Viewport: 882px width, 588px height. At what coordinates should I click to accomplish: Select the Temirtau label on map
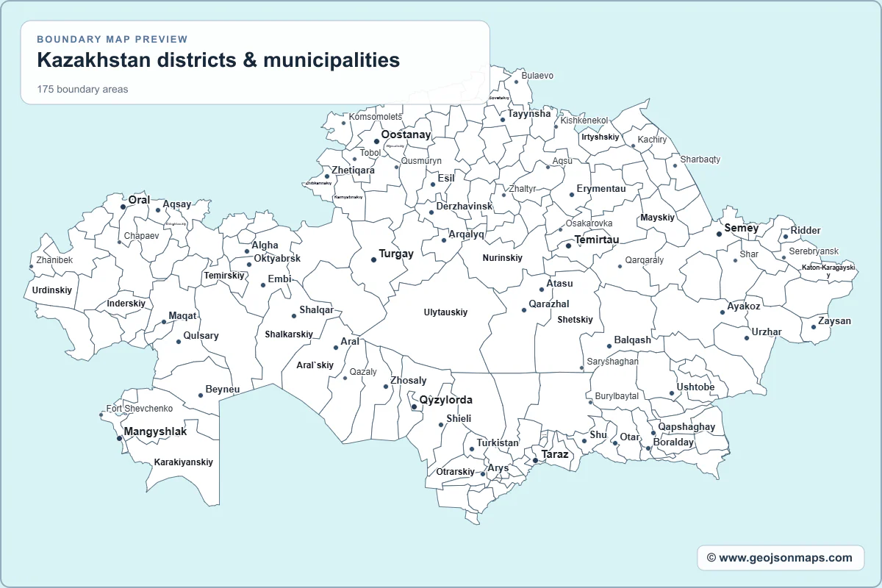pos(597,240)
